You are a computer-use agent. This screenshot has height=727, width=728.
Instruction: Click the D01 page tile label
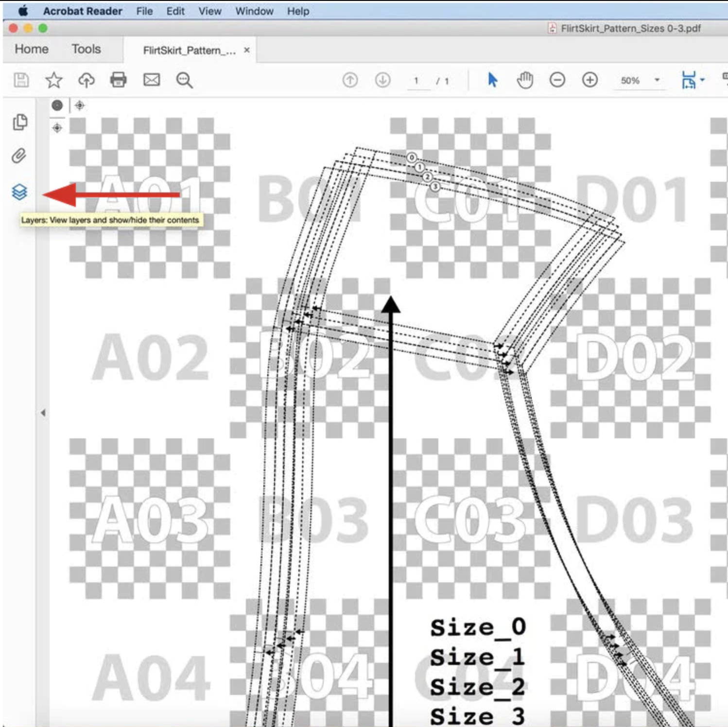pos(631,199)
